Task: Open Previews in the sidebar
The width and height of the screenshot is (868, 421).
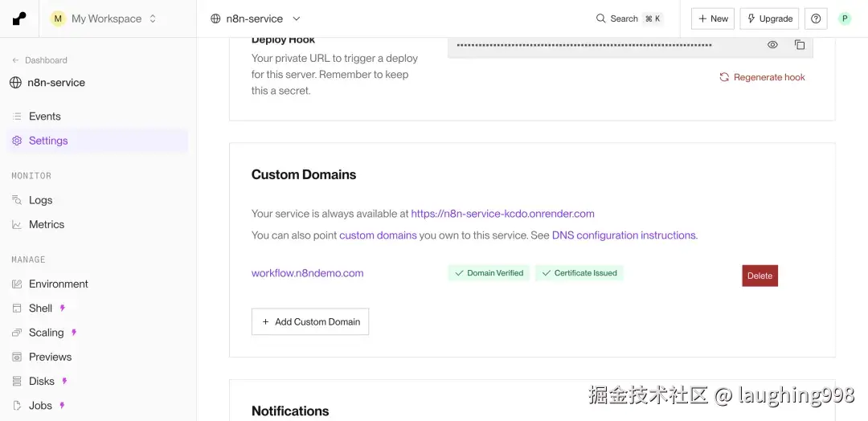Action: (x=97, y=357)
